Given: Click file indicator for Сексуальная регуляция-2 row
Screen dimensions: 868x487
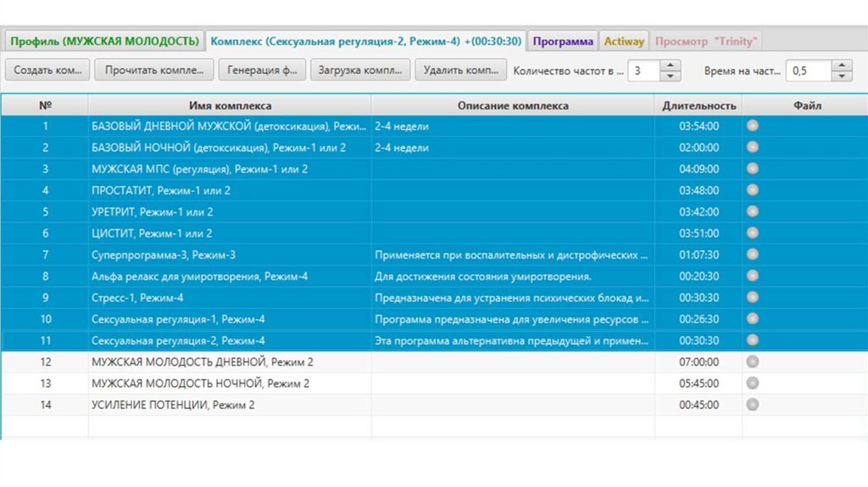Looking at the screenshot, I should 753,340.
